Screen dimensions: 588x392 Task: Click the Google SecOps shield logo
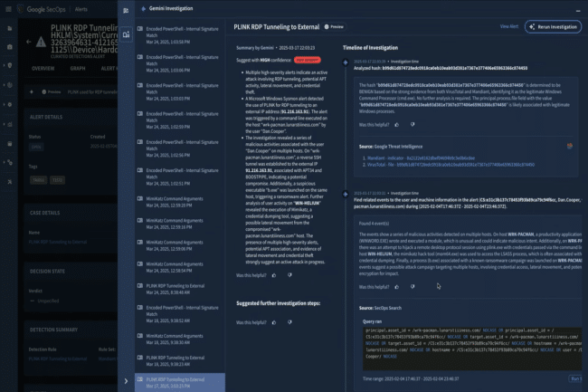(21, 9)
